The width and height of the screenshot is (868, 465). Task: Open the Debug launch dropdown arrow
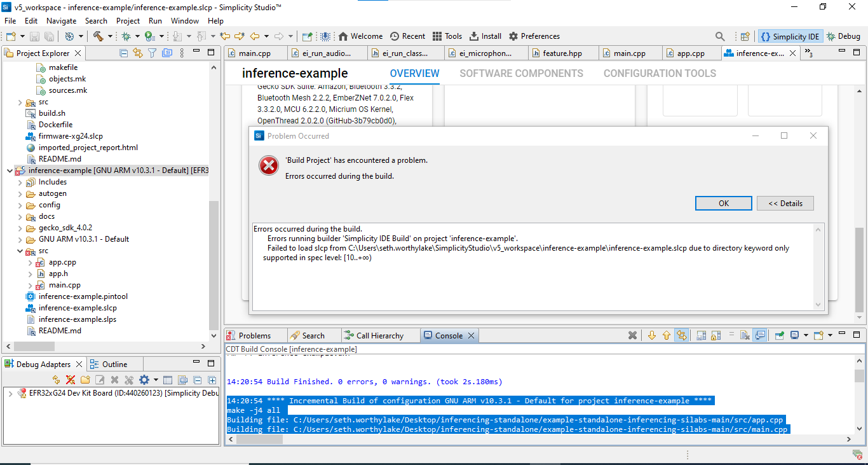[x=137, y=36]
